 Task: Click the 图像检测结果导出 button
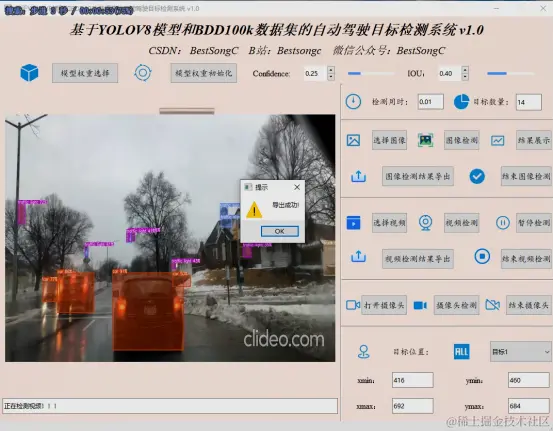(418, 176)
